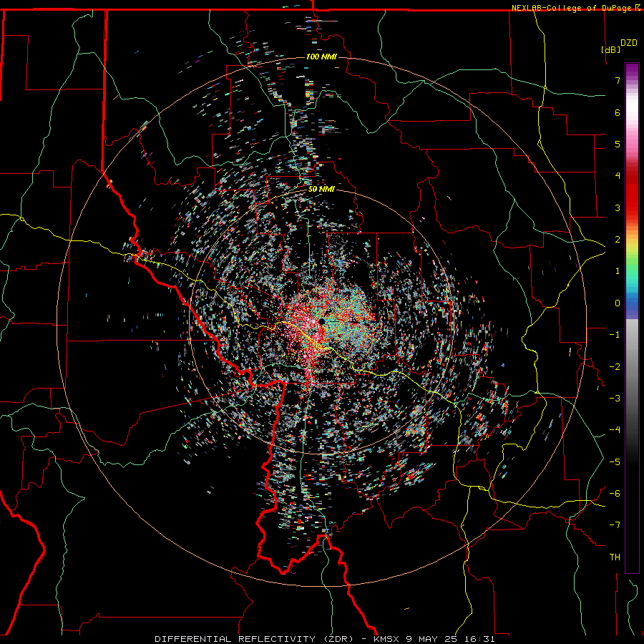This screenshot has width=644, height=644.
Task: Click the color scale value 2
Action: pyautogui.click(x=618, y=240)
